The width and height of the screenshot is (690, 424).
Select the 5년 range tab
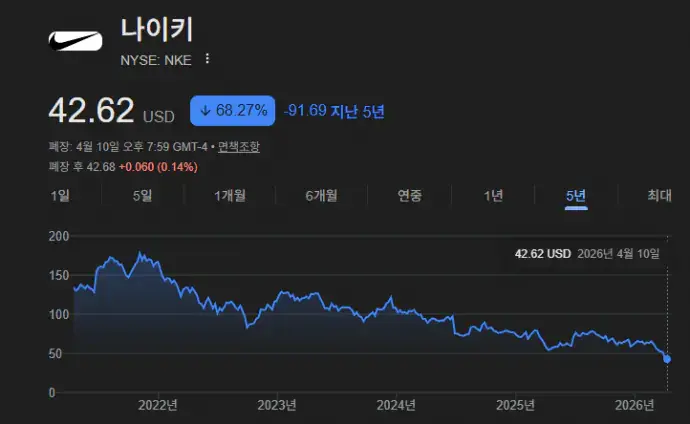click(x=576, y=196)
